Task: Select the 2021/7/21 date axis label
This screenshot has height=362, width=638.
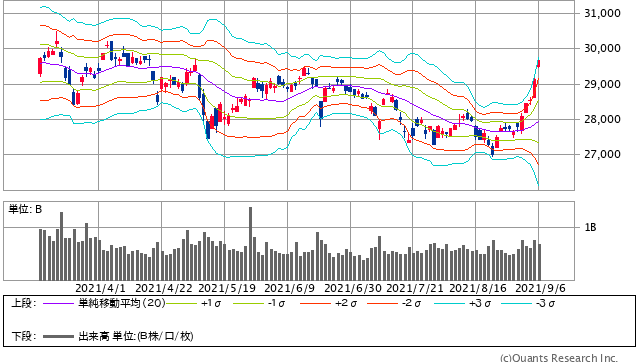Action: [x=415, y=288]
